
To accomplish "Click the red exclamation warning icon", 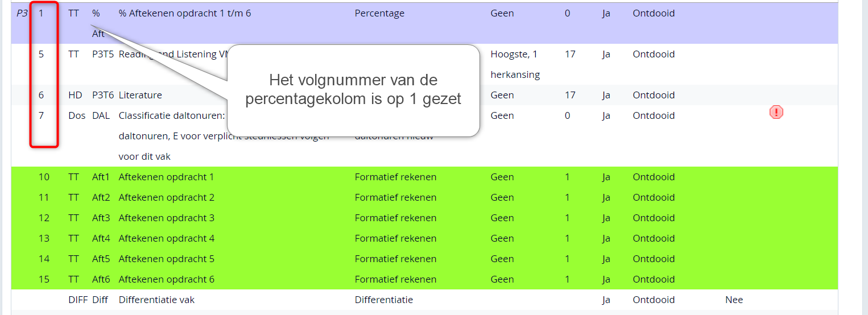I will [776, 113].
